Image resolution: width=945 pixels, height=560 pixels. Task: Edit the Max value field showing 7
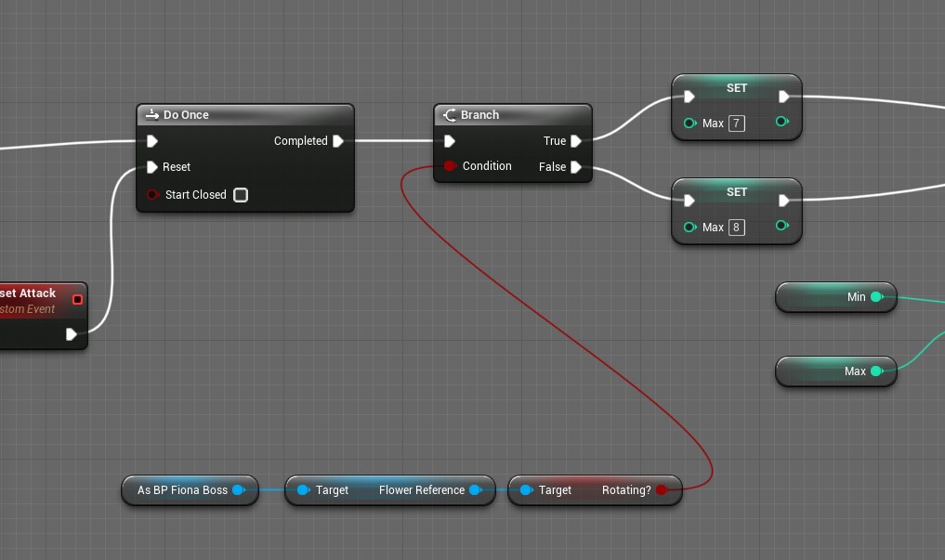[x=736, y=124]
